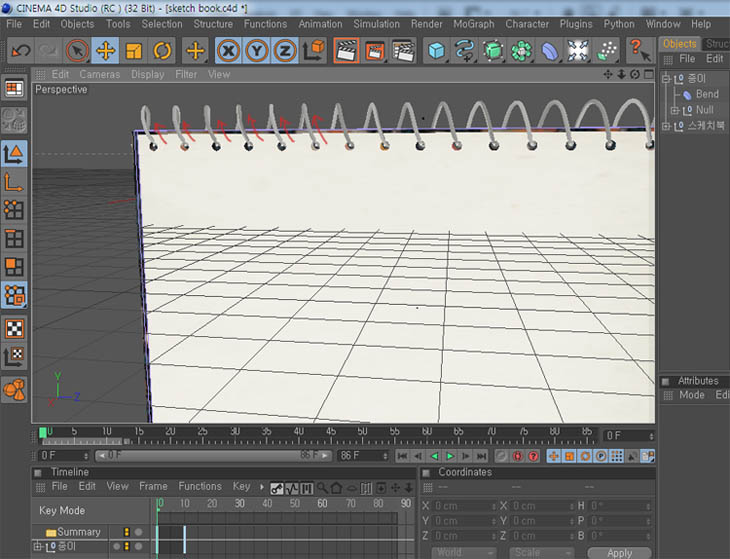Screen dimensions: 730x559
Task: Render the active view clapperboard
Action: pyautogui.click(x=346, y=50)
